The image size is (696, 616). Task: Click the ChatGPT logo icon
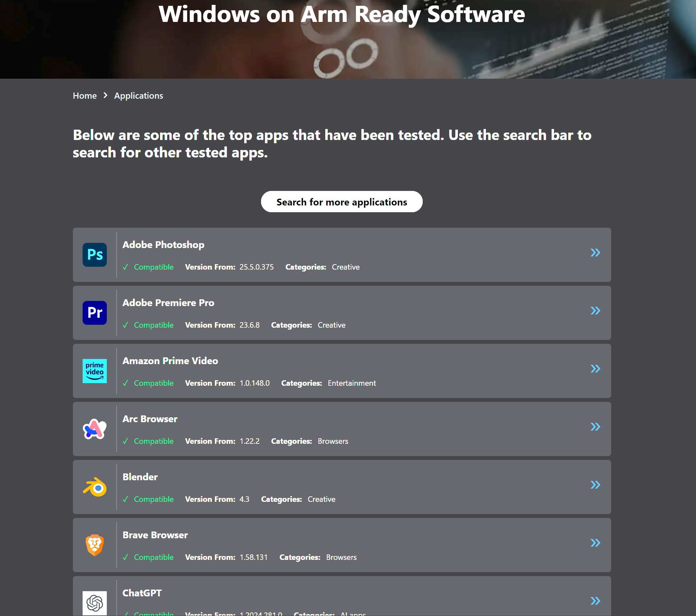click(95, 603)
